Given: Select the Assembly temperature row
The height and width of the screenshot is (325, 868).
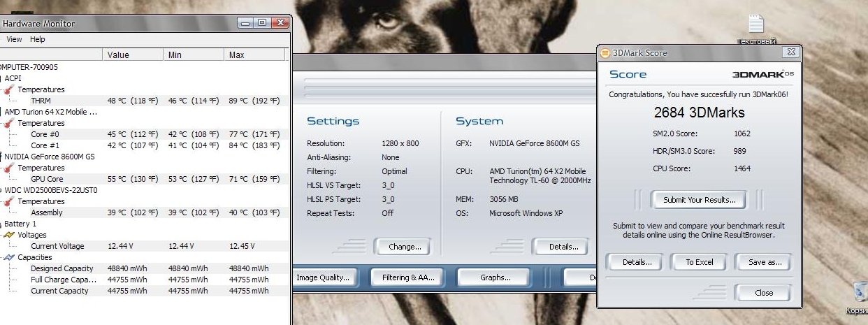Looking at the screenshot, I should tap(144, 212).
